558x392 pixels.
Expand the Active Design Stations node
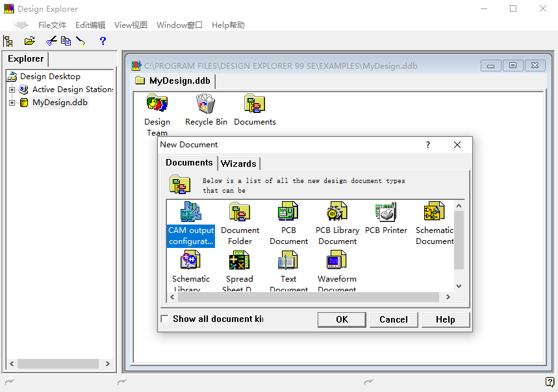pyautogui.click(x=12, y=90)
